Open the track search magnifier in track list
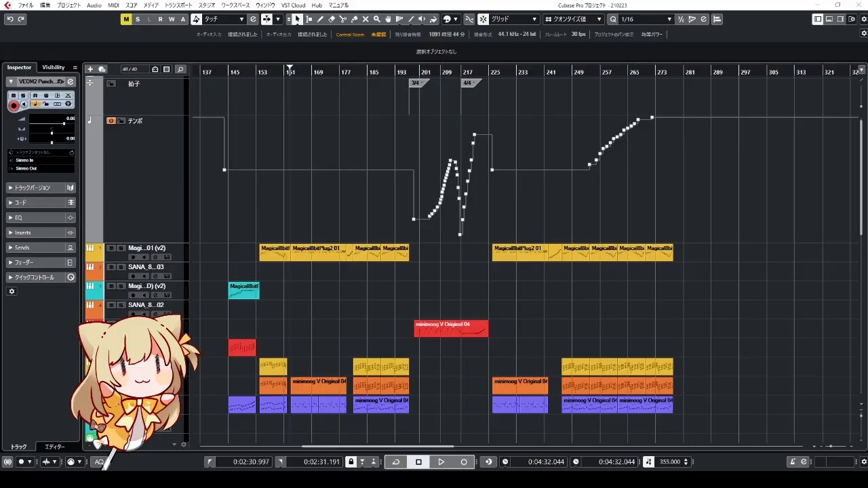Screen dimensions: 868x488 pyautogui.click(x=180, y=69)
